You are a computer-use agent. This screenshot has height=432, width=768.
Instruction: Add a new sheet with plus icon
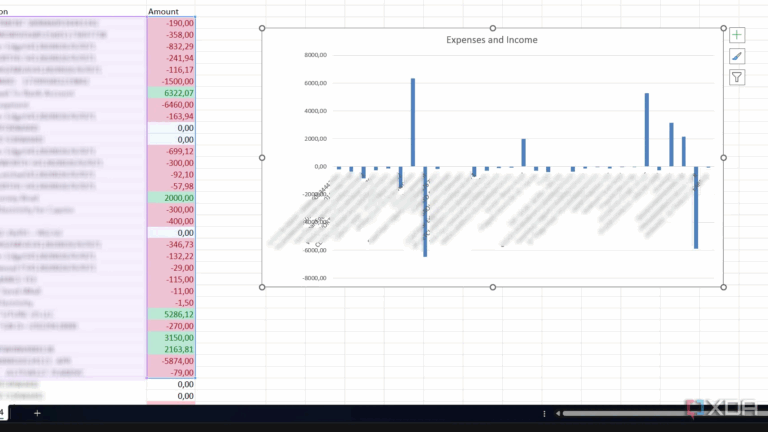[37, 413]
